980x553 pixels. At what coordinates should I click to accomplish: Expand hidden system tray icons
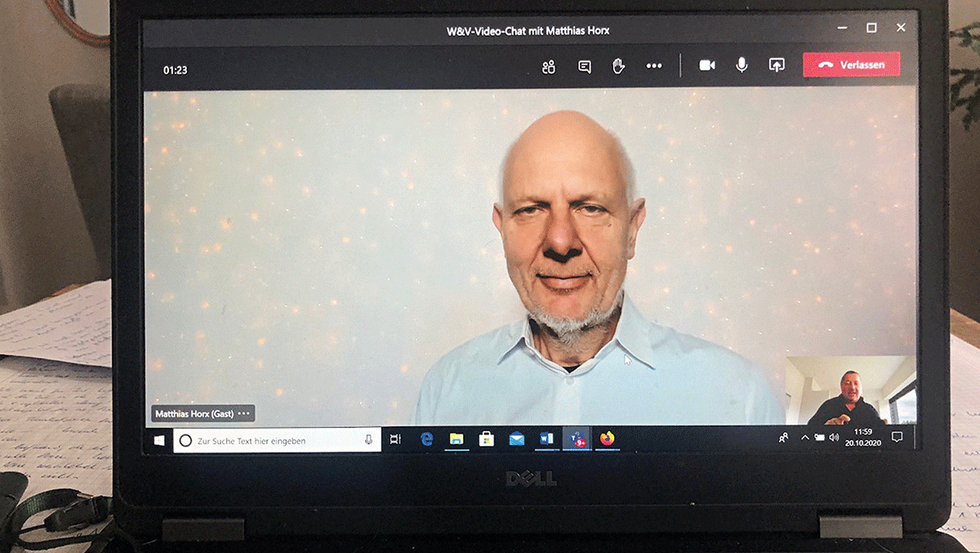coord(804,438)
